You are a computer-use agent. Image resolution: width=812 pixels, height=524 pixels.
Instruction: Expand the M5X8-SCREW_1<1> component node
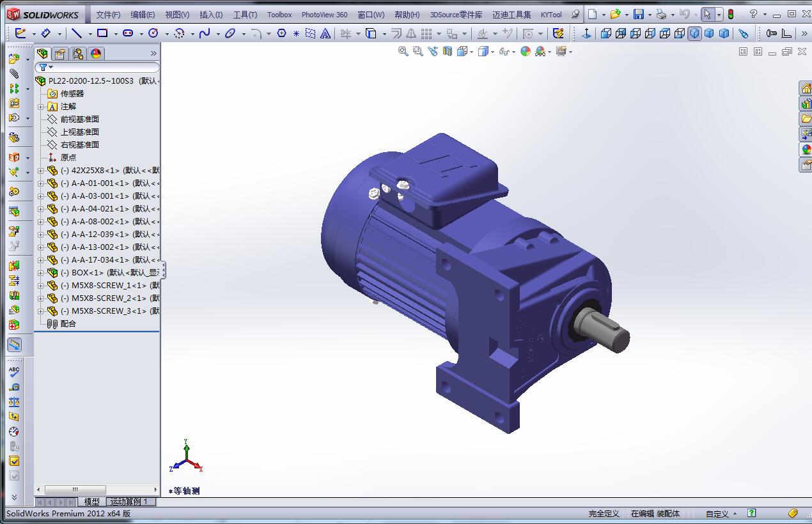tap(41, 286)
